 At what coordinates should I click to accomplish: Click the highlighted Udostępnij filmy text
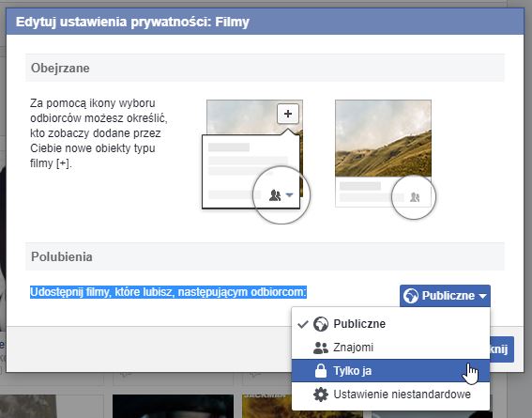coord(168,292)
